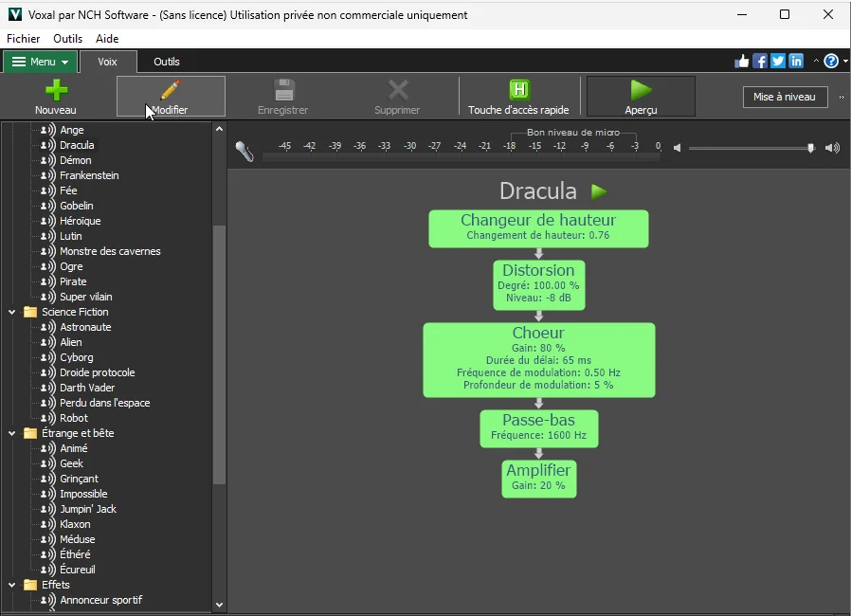Image resolution: width=851 pixels, height=616 pixels.
Task: Click the green plus Nouveau icon
Action: 56,90
